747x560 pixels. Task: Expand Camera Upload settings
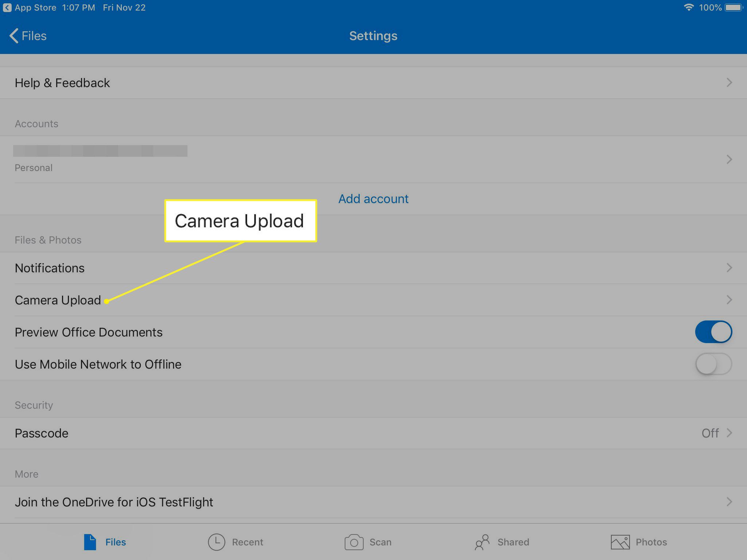click(x=373, y=299)
